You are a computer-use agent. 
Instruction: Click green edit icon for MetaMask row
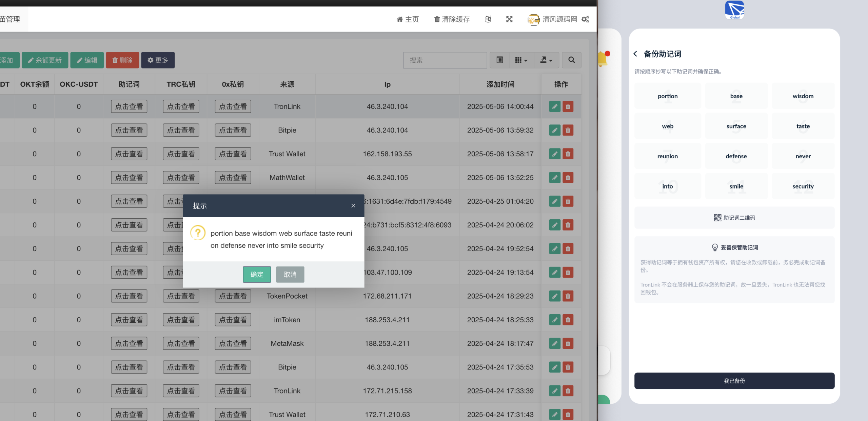click(x=555, y=343)
